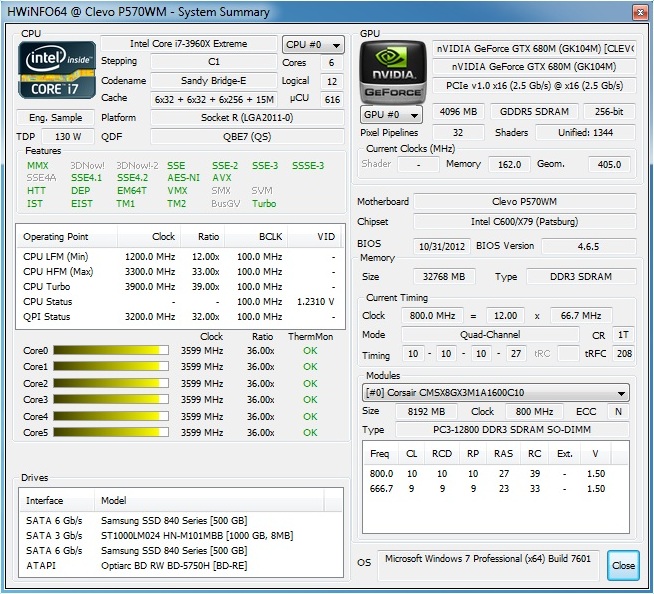
Task: Select the Operating Point column header
Action: [x=67, y=237]
